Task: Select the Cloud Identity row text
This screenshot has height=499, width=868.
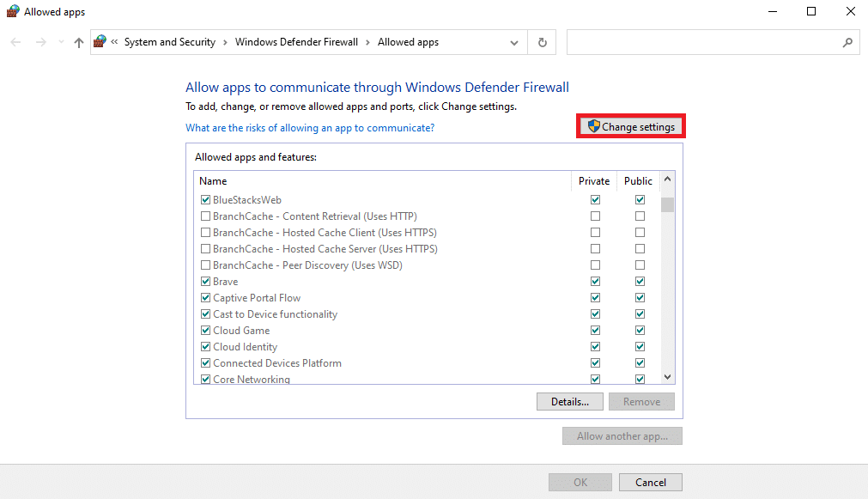Action: tap(246, 347)
